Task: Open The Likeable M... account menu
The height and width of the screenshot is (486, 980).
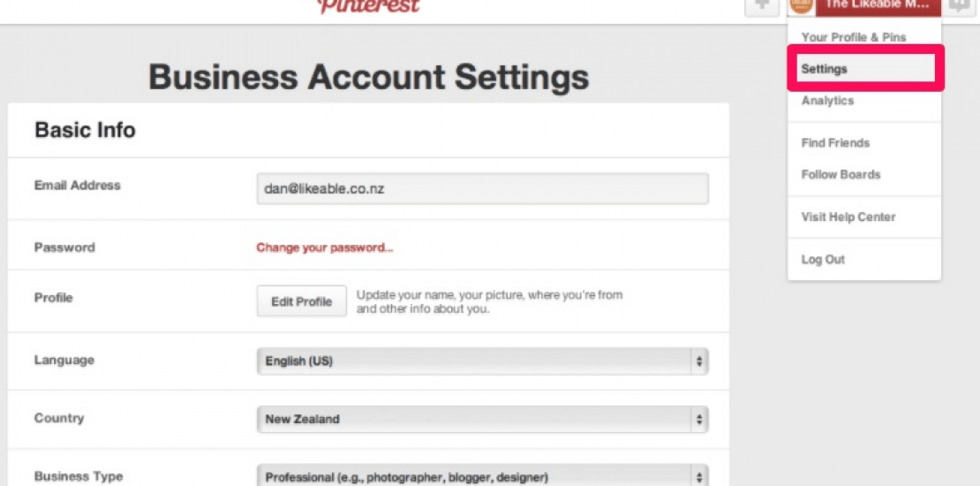Action: pyautogui.click(x=876, y=5)
